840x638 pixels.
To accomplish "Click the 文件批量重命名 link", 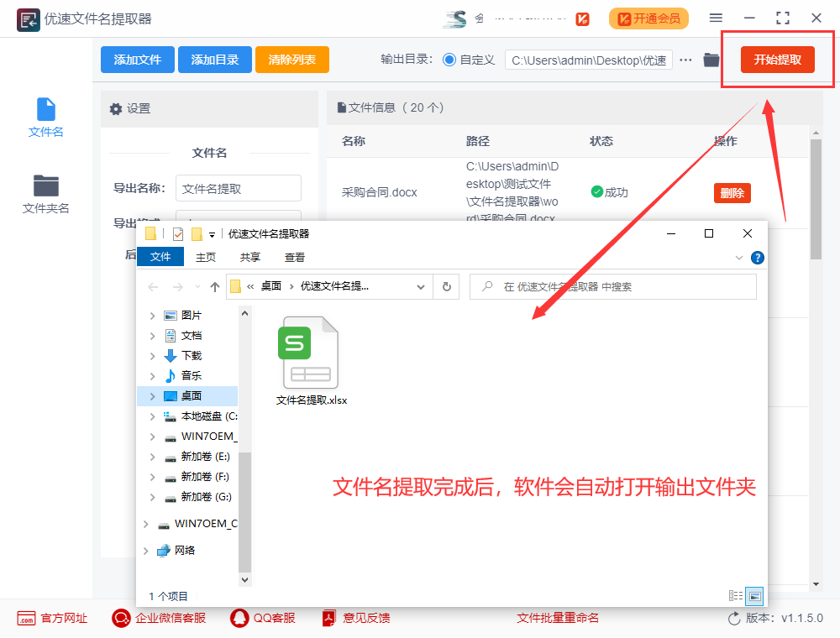I will click(558, 618).
